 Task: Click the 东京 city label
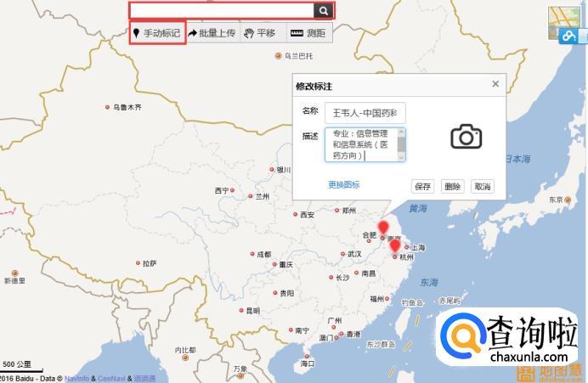coord(556,200)
